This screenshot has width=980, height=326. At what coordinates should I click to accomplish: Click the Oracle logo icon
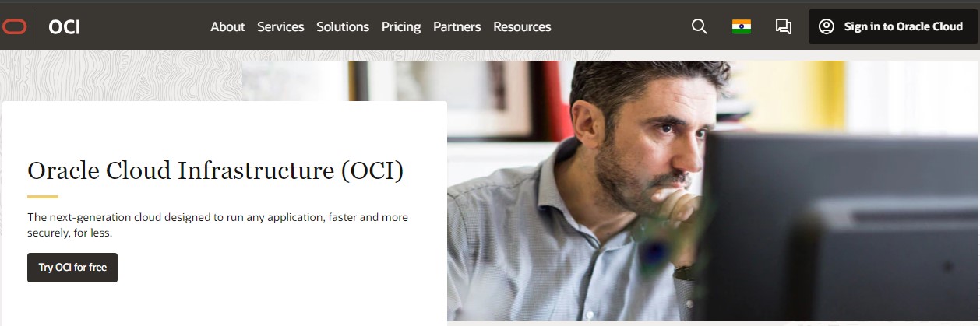pyautogui.click(x=15, y=27)
